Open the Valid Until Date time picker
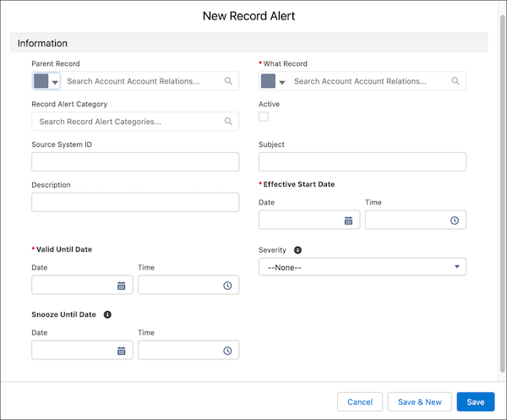Image resolution: width=507 pixels, height=420 pixels. click(x=227, y=286)
